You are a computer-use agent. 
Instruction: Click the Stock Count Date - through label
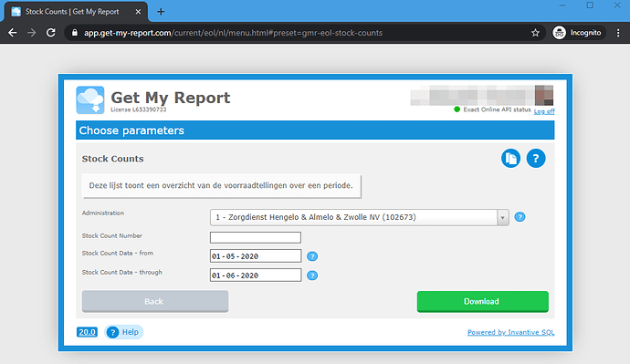pyautogui.click(x=121, y=272)
